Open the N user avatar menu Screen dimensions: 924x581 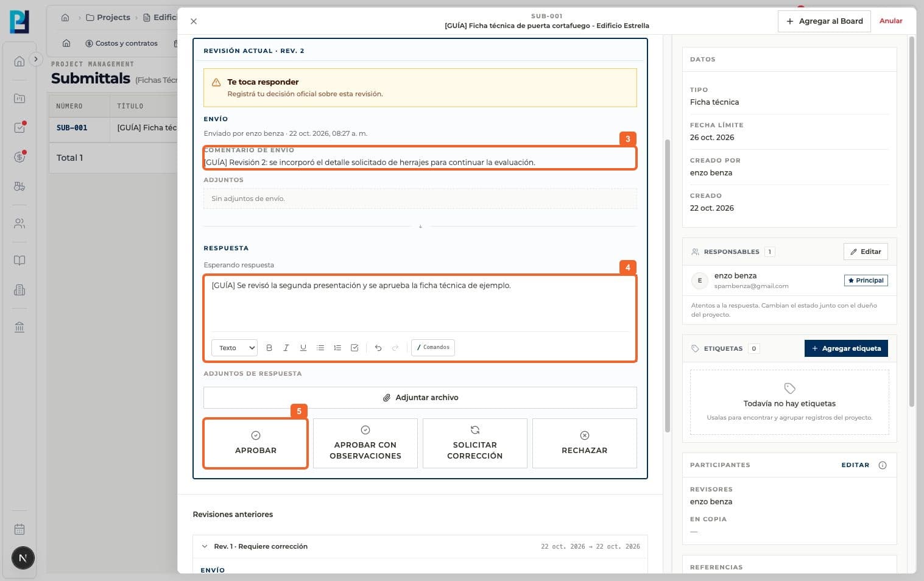pos(23,558)
